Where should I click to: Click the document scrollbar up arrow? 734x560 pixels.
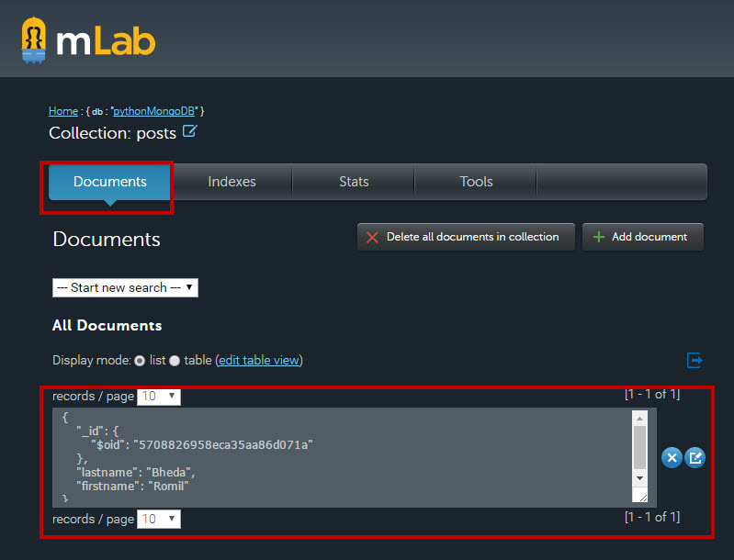pyautogui.click(x=639, y=418)
